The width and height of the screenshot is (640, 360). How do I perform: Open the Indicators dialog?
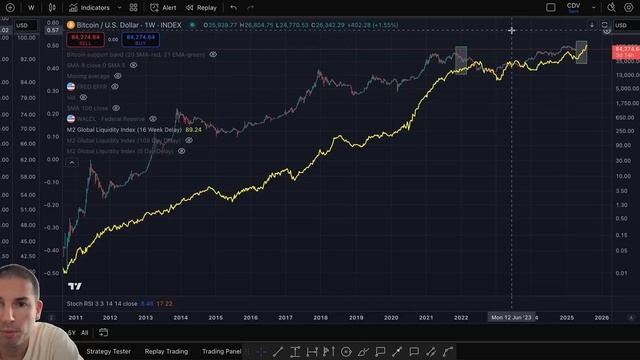pos(89,7)
